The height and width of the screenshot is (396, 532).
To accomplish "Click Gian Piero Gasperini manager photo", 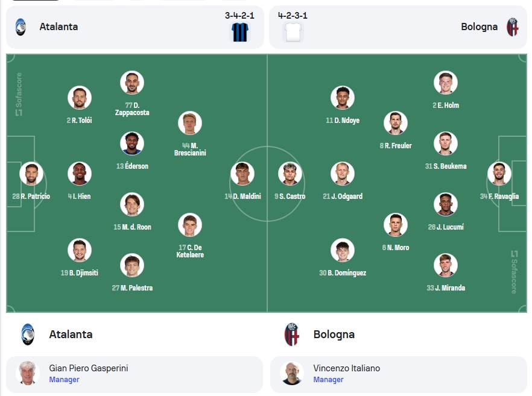I will (28, 373).
